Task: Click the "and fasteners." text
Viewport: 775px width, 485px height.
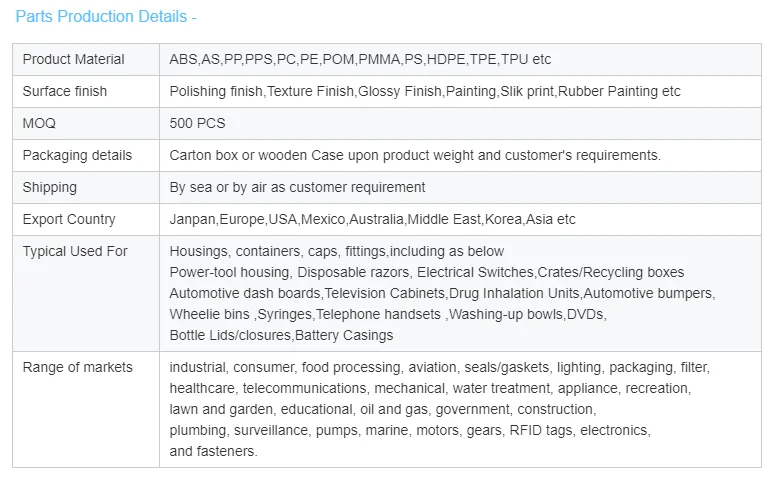Action: (213, 451)
